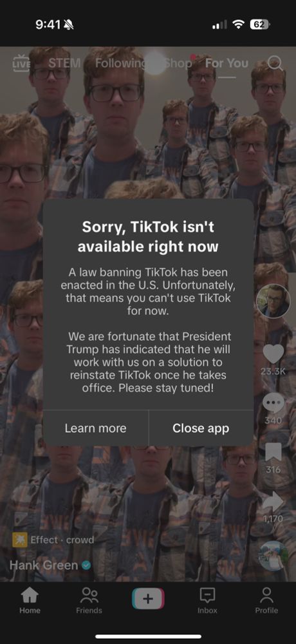Click the Close app button
The image size is (296, 644).
click(x=201, y=428)
